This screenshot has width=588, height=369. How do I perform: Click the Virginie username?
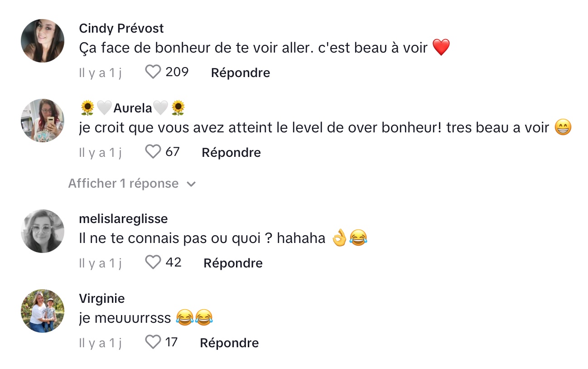tap(102, 299)
